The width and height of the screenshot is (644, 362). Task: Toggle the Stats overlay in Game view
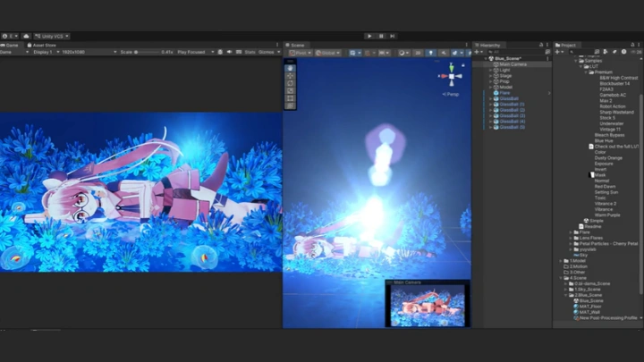(x=250, y=52)
